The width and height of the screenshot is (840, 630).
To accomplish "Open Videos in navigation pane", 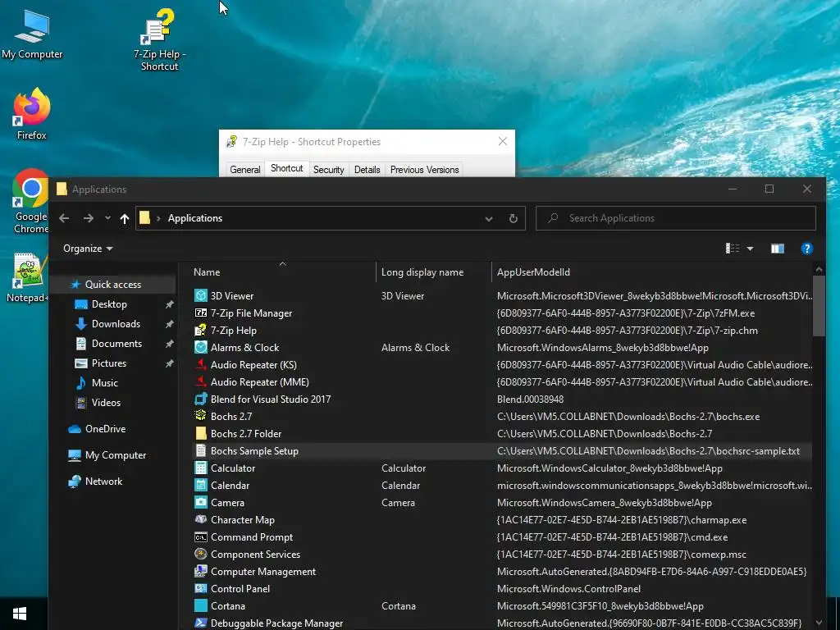I will click(106, 402).
